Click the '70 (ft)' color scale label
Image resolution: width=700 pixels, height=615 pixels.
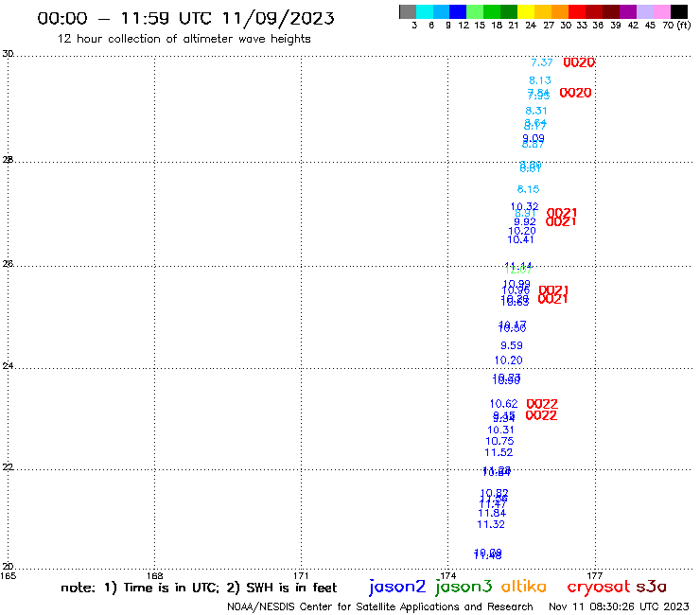coord(676,26)
